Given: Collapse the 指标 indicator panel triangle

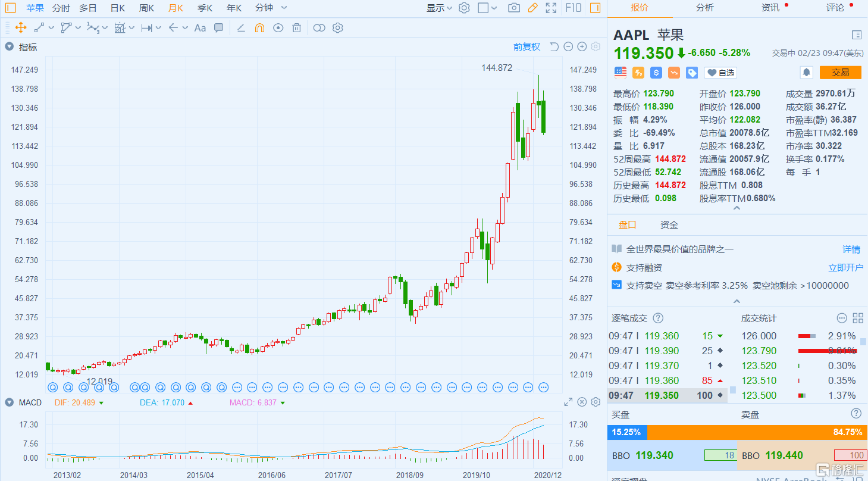Looking at the screenshot, I should point(9,46).
